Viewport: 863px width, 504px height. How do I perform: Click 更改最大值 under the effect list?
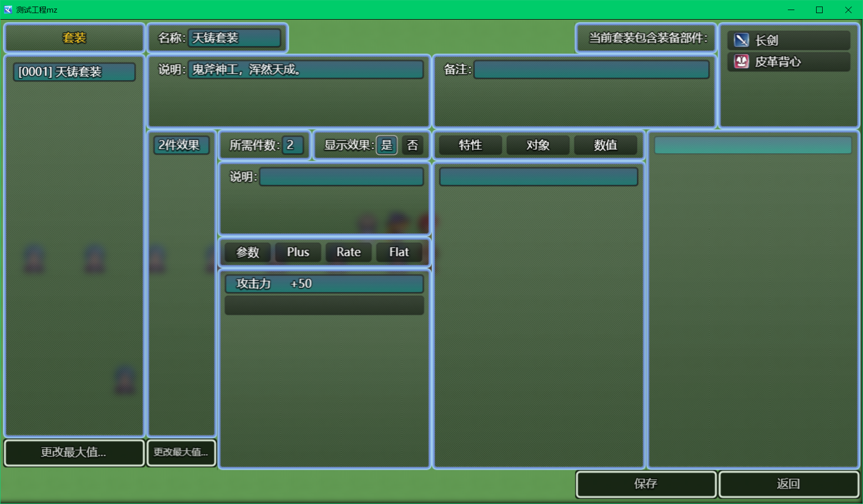(x=181, y=452)
